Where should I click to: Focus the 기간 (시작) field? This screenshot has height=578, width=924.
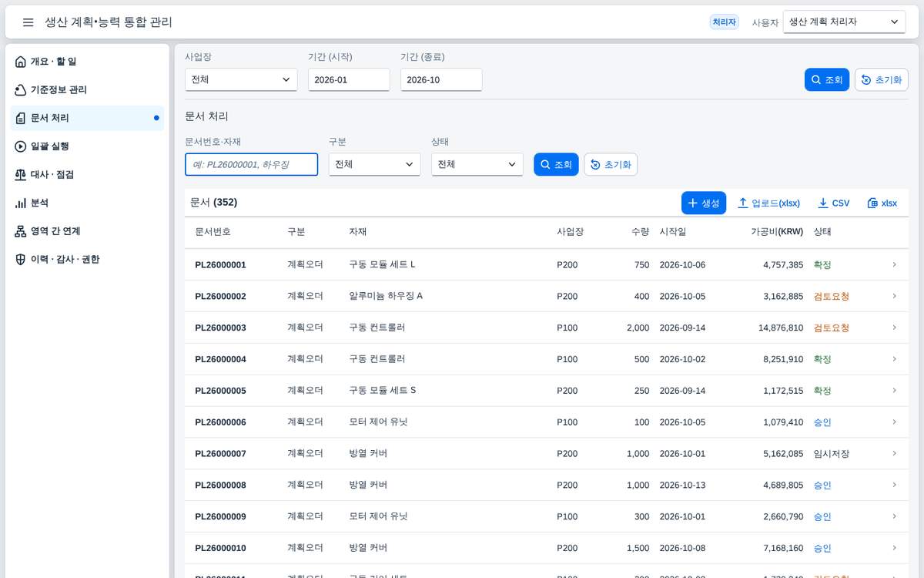pyautogui.click(x=349, y=79)
